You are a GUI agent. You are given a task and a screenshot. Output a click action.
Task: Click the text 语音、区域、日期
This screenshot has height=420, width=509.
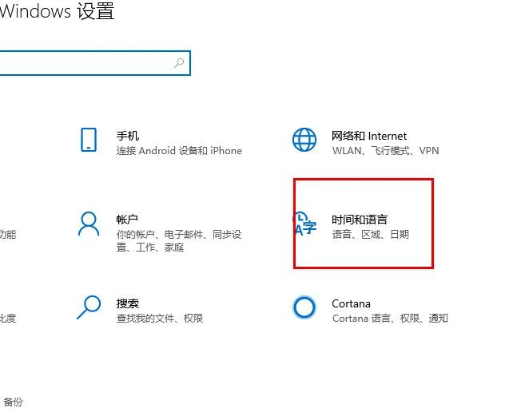[371, 234]
